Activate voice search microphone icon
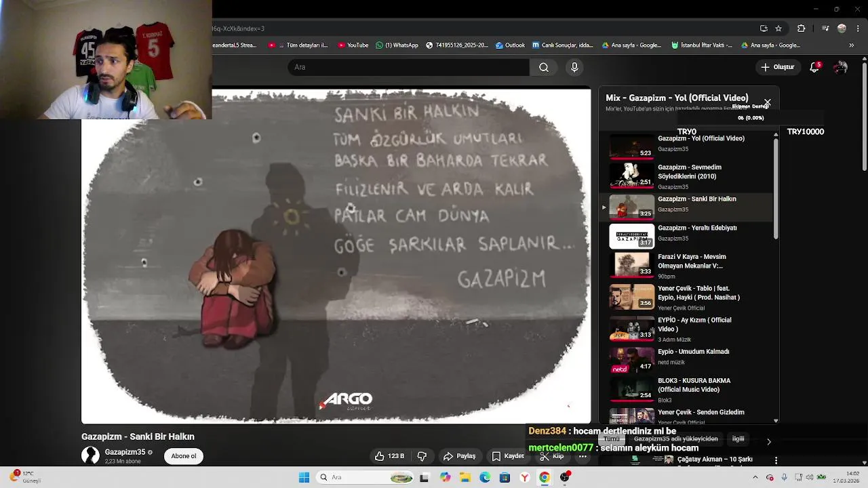This screenshot has height=488, width=868. [x=574, y=67]
